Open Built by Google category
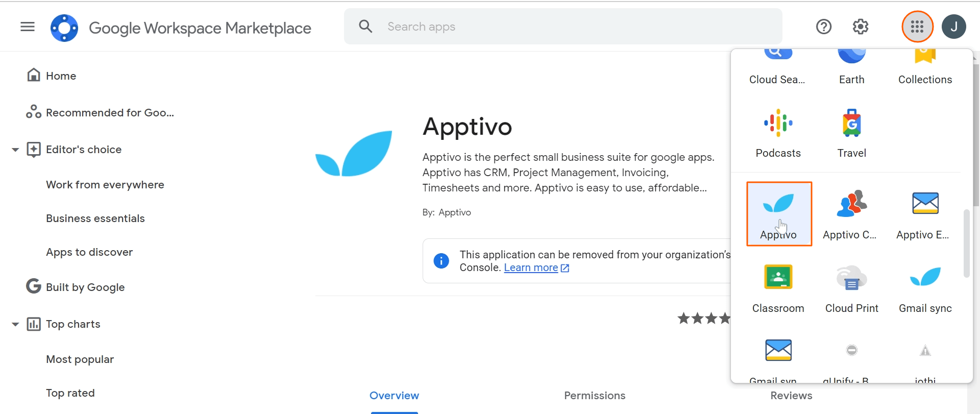Screen dimensions: 980x414 tap(85, 287)
